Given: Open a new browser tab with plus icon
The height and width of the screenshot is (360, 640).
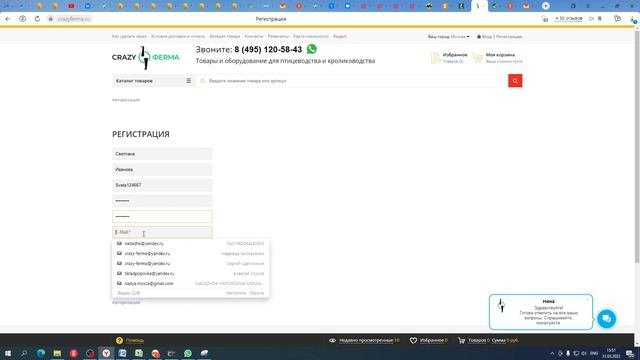Looking at the screenshot, I should click(546, 6).
